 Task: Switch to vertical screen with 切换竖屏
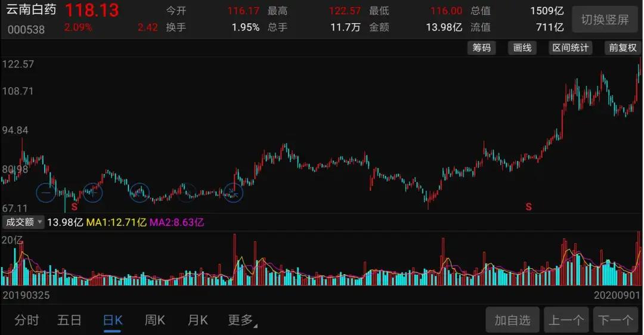pyautogui.click(x=605, y=19)
